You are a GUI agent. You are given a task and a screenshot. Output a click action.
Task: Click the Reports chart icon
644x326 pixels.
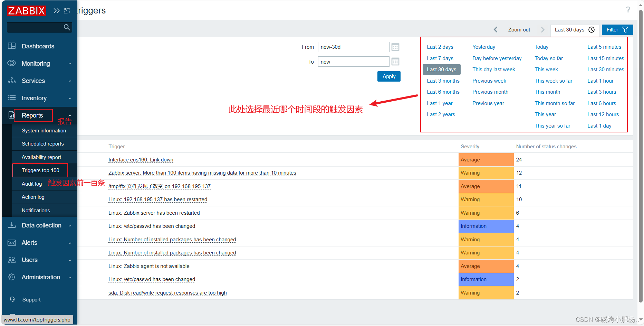point(11,115)
